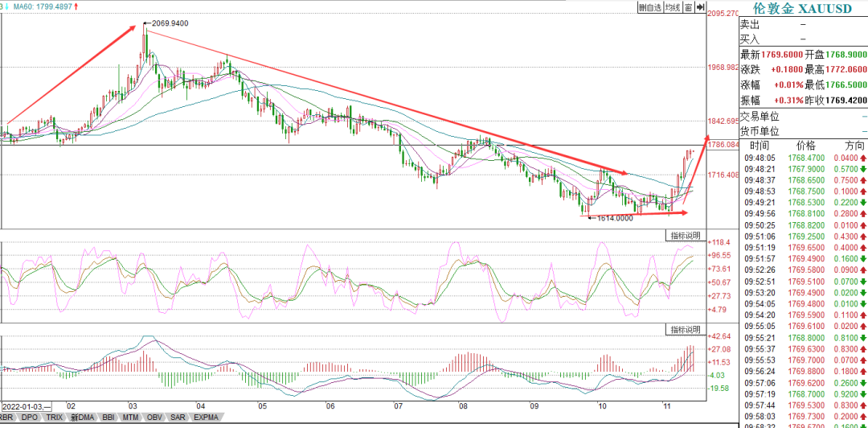Click the 1716.408 price axis label

(723, 175)
